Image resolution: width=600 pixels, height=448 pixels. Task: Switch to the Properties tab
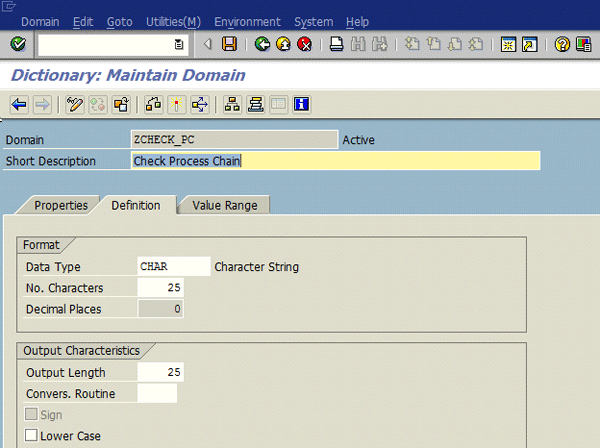coord(61,205)
